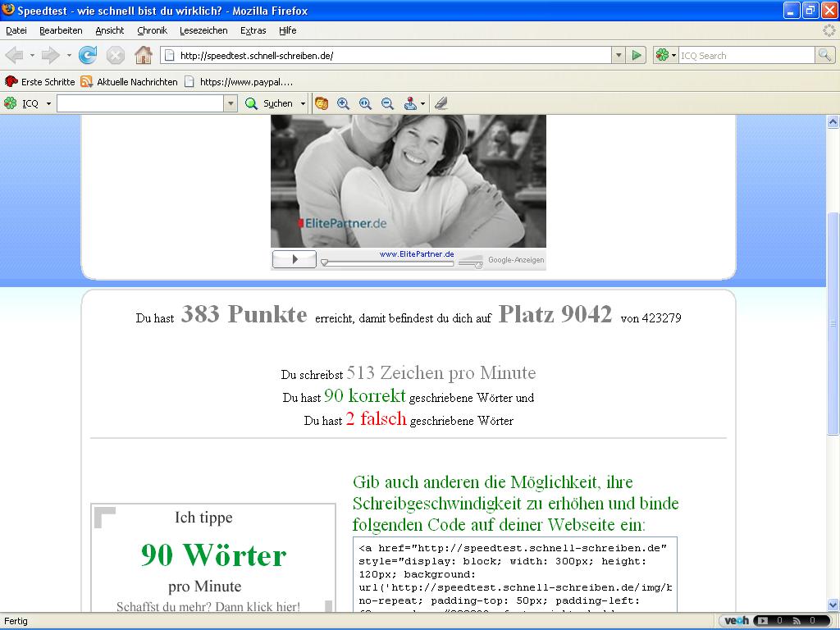Open the Lesezeichen menu
This screenshot has height=630, width=840.
coord(203,30)
